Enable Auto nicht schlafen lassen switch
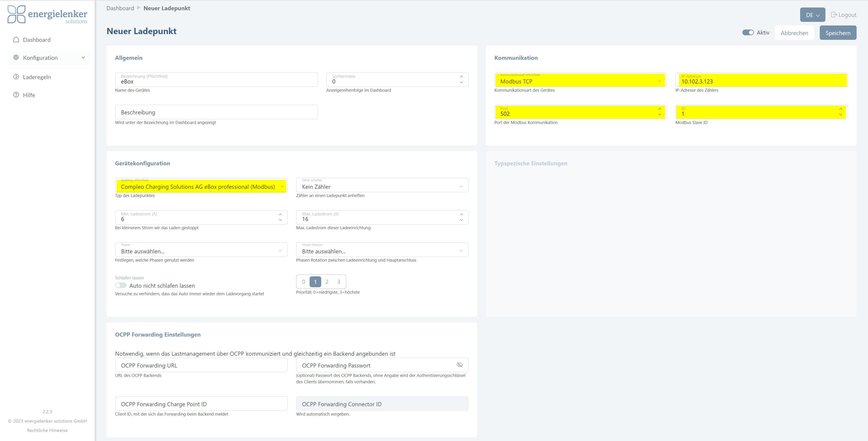The height and width of the screenshot is (441, 868). (121, 285)
